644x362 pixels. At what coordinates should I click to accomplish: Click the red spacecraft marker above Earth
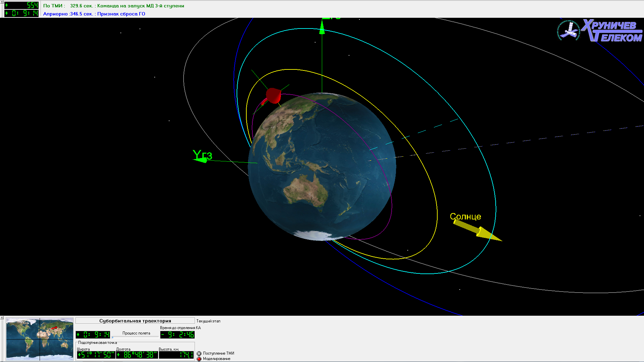(x=273, y=96)
